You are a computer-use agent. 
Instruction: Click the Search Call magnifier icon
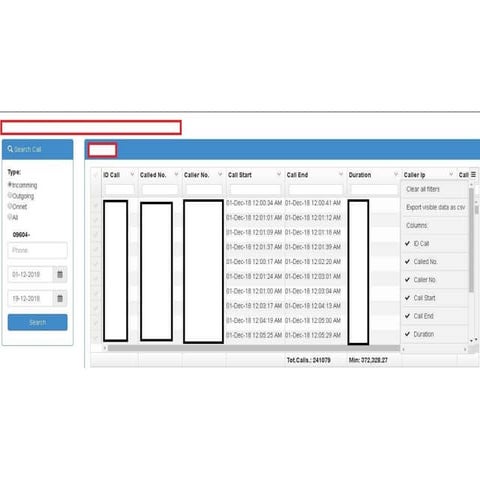[x=10, y=149]
